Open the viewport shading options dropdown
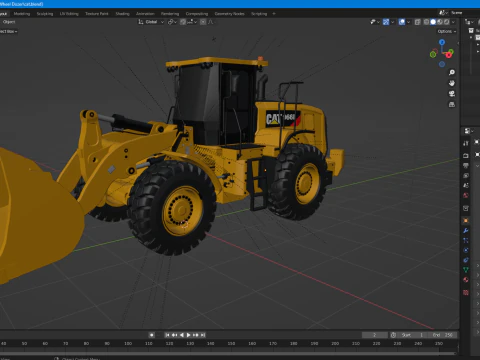480x360 pixels. (x=453, y=22)
